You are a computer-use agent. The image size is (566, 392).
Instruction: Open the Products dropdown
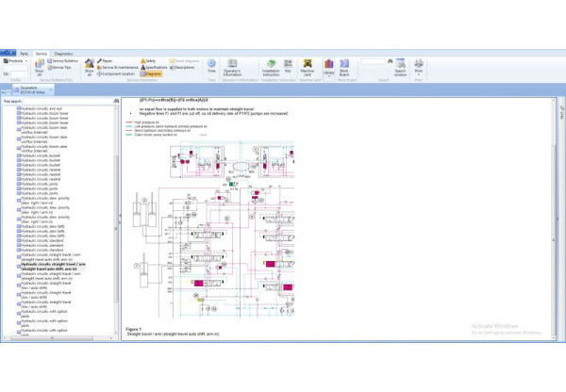coord(17,62)
